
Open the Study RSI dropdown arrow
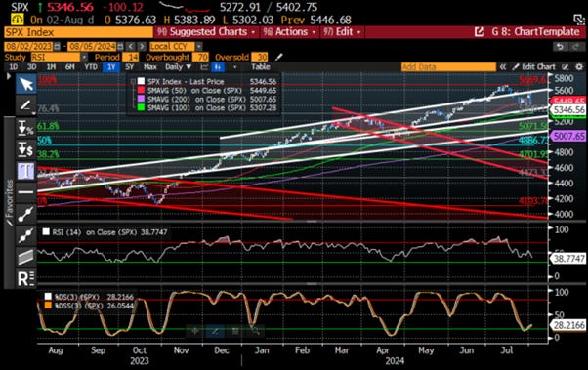coord(84,57)
